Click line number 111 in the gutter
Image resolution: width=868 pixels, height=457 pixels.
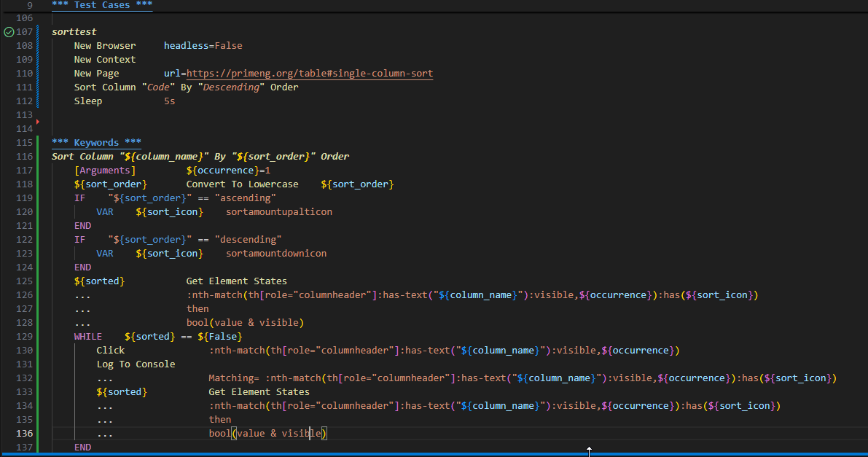tap(24, 87)
